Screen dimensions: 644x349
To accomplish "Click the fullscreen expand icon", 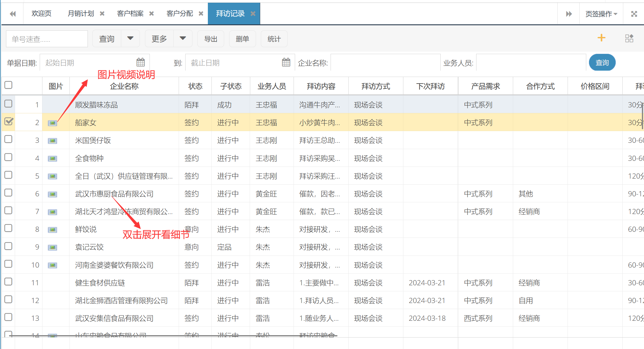I will (x=634, y=14).
